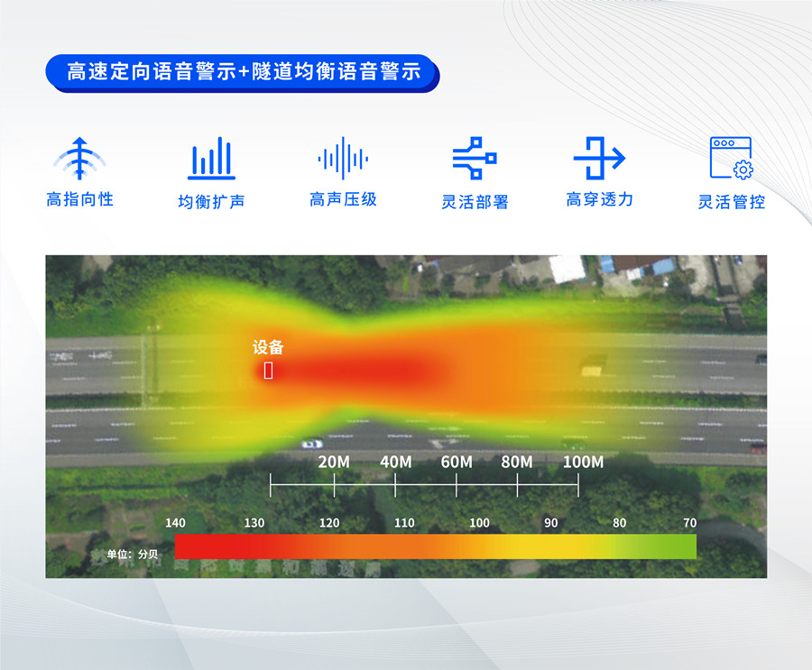Select the 60M distance scale label
The image size is (812, 670).
pos(457,462)
